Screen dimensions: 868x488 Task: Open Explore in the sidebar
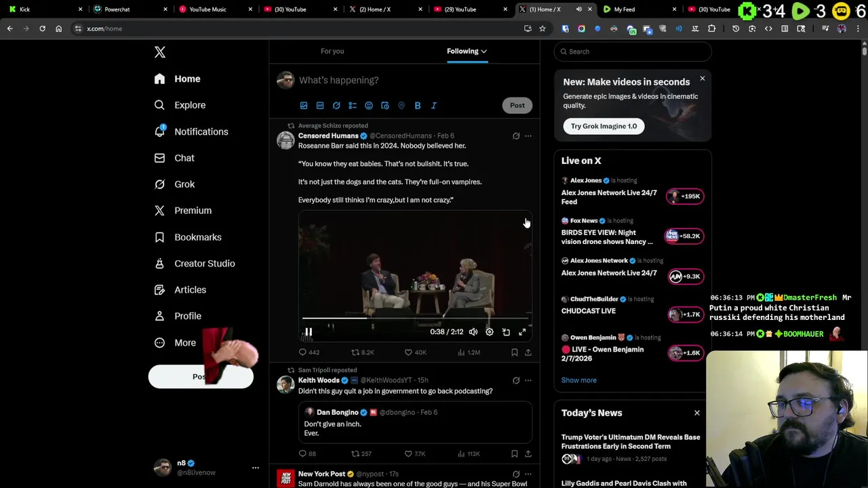click(x=180, y=105)
